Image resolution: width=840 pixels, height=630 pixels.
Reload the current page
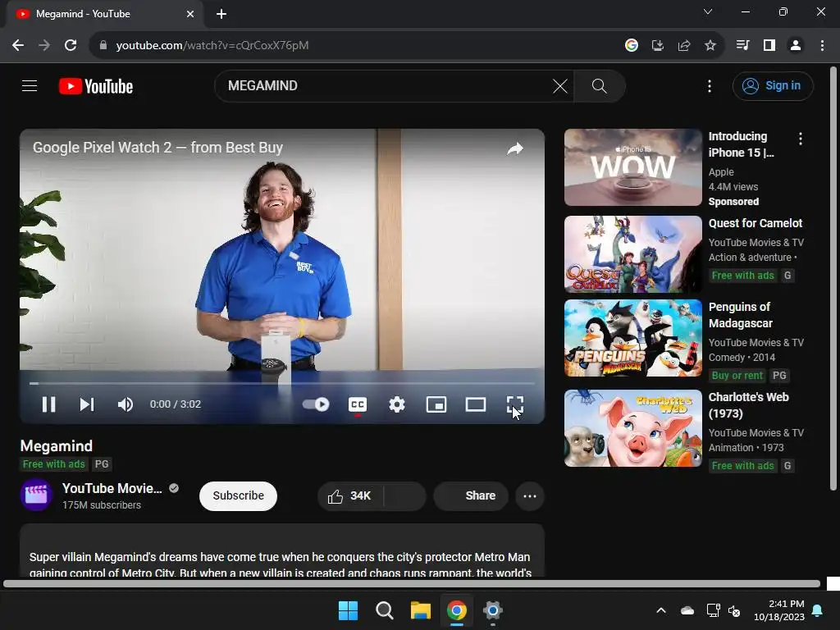pyautogui.click(x=71, y=46)
